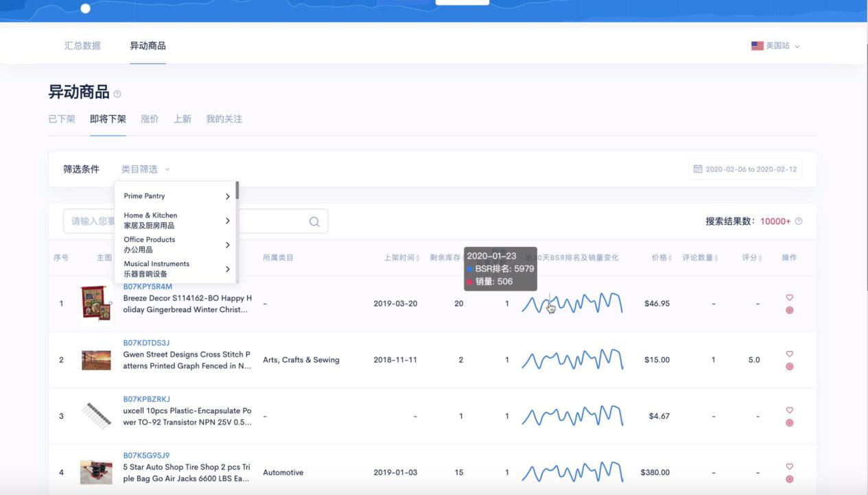Viewport: 868px width, 495px height.
Task: Click Breeze Decor product thumbnail
Action: tap(95, 303)
